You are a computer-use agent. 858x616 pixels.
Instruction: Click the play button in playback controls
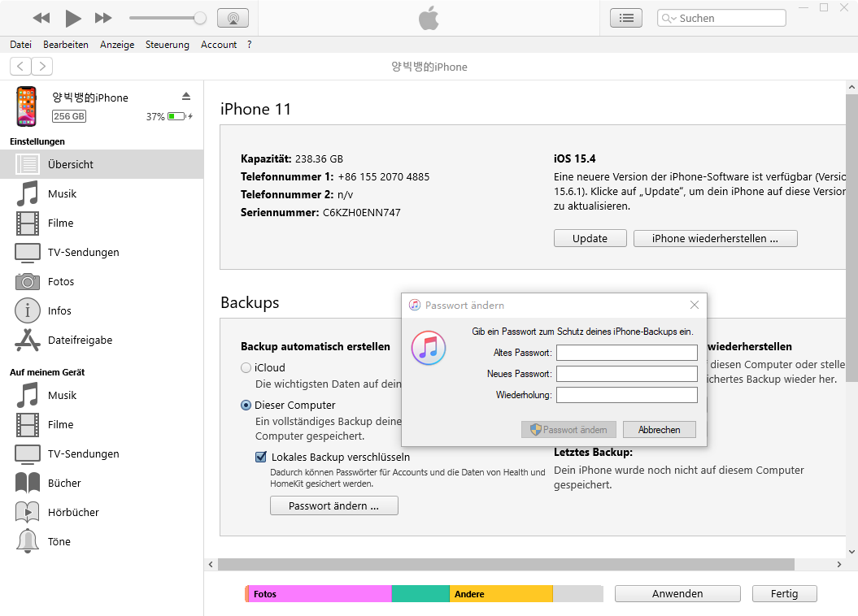[x=73, y=18]
